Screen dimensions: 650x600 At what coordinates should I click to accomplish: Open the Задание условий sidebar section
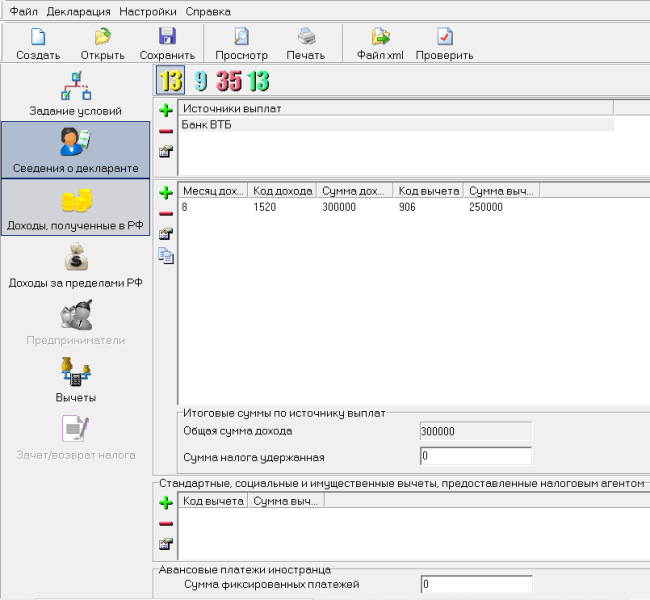(x=77, y=93)
